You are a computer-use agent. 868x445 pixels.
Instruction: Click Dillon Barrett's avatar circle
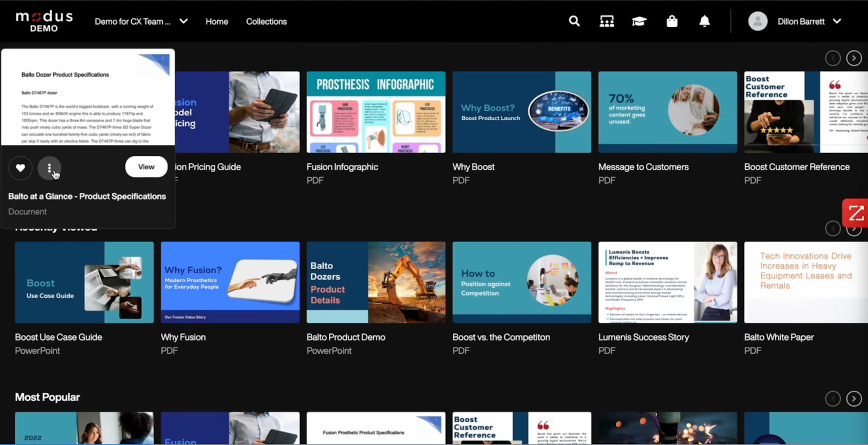tap(758, 21)
